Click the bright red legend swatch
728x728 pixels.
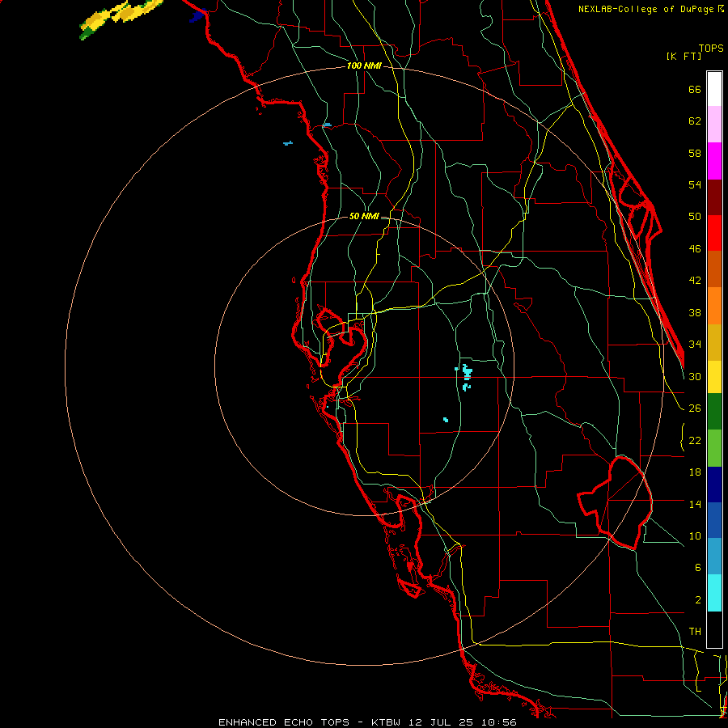pyautogui.click(x=714, y=233)
